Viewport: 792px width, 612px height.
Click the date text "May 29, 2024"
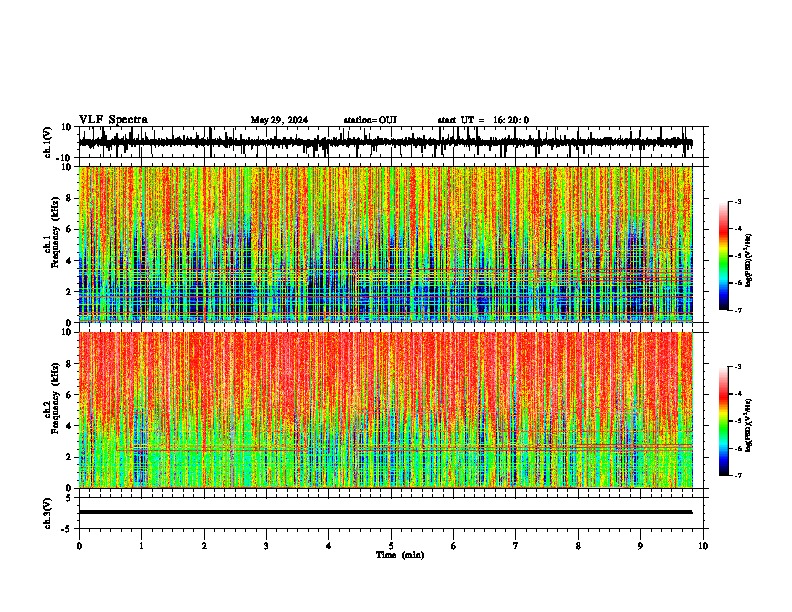tap(279, 120)
